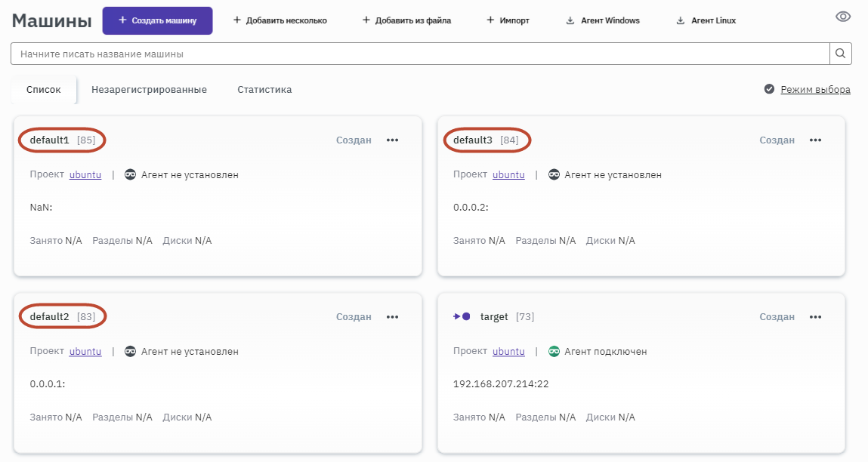The width and height of the screenshot is (868, 462).
Task: Click agent status icon on default1 card
Action: tap(130, 174)
